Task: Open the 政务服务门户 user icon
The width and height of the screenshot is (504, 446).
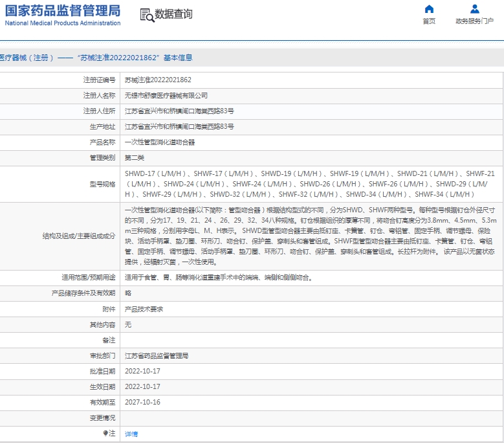Action: point(474,9)
